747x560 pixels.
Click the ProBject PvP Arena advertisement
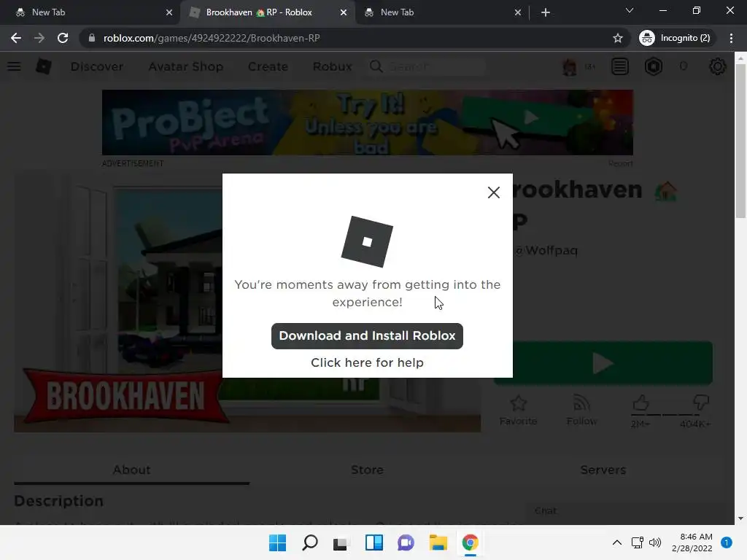click(x=368, y=122)
